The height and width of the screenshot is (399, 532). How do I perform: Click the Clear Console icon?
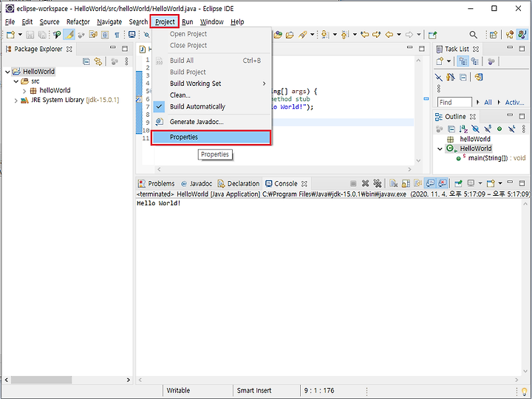point(394,183)
